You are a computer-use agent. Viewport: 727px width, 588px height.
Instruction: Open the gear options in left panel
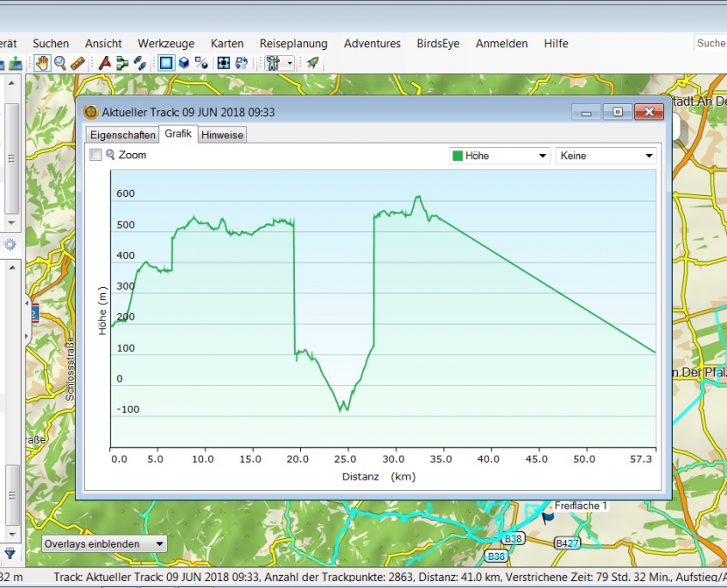9,244
